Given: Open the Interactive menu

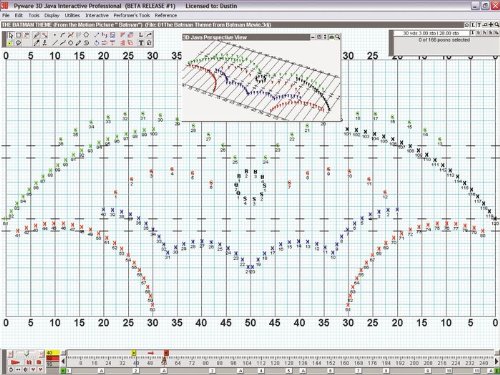Looking at the screenshot, I should tap(97, 15).
